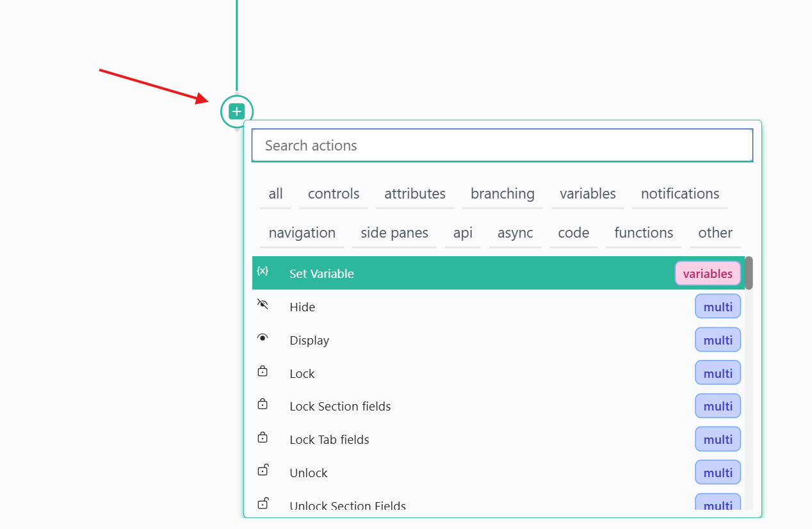812x529 pixels.
Task: Click the multi badge on Display row
Action: [718, 340]
